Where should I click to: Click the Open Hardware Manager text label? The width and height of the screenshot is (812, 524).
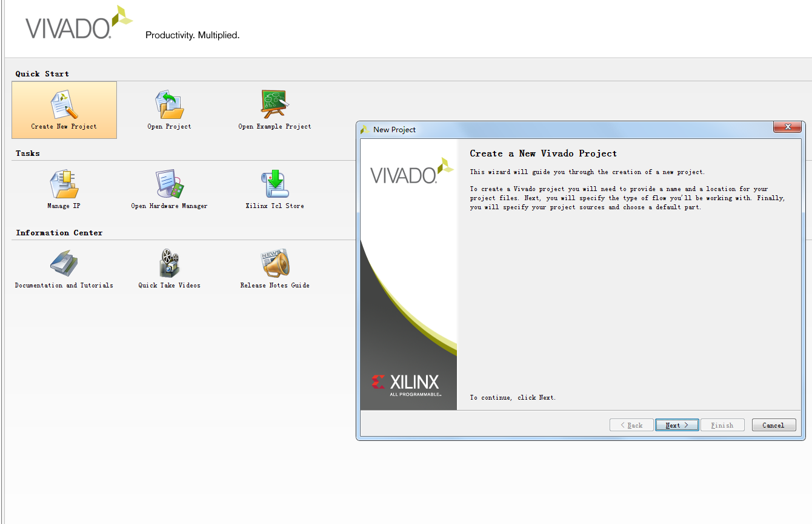169,206
